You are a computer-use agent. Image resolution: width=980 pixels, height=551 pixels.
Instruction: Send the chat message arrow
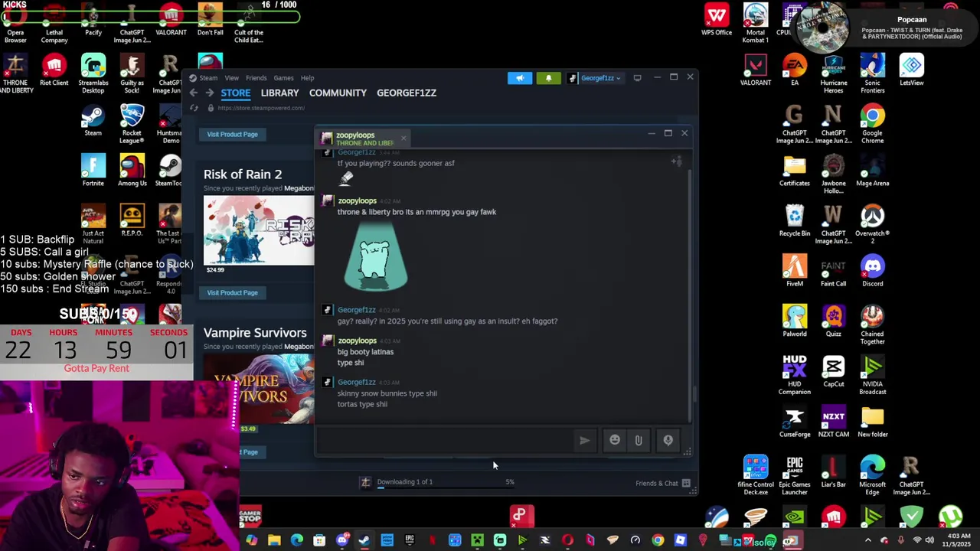click(584, 440)
